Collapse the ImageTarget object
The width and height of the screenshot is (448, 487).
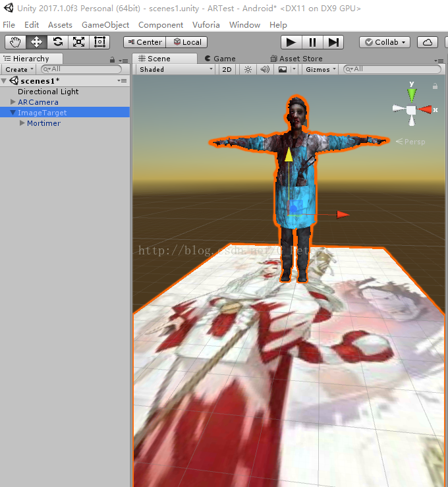pyautogui.click(x=13, y=113)
